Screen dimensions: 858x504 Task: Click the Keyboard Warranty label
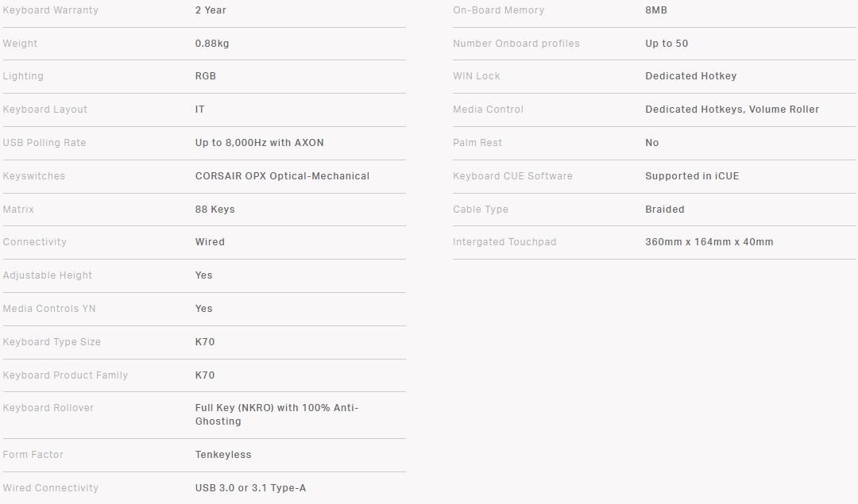(x=51, y=10)
